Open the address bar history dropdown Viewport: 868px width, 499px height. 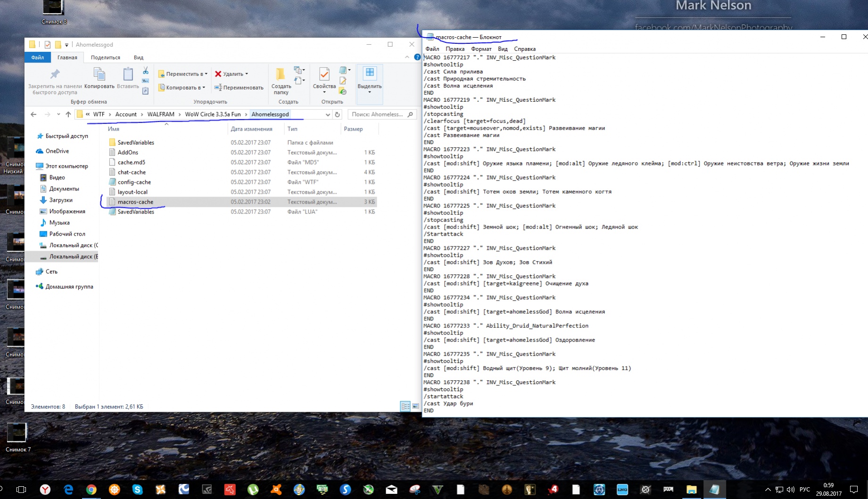point(328,115)
